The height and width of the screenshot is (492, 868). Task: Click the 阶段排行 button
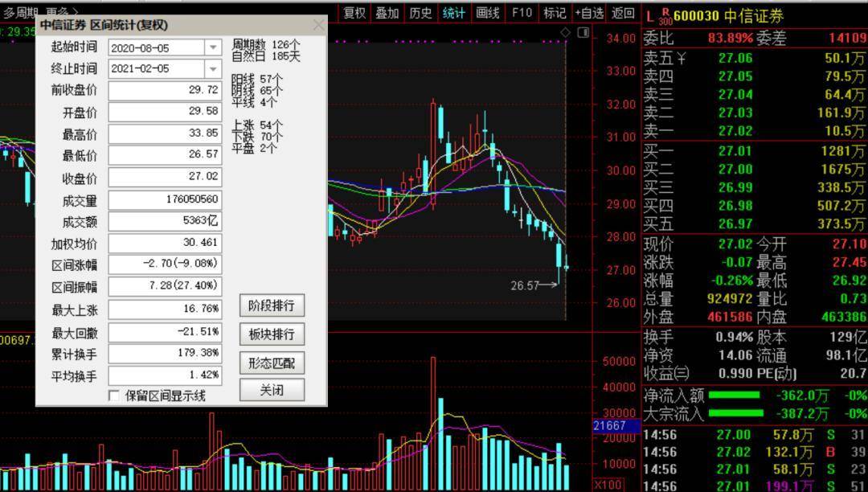point(272,305)
